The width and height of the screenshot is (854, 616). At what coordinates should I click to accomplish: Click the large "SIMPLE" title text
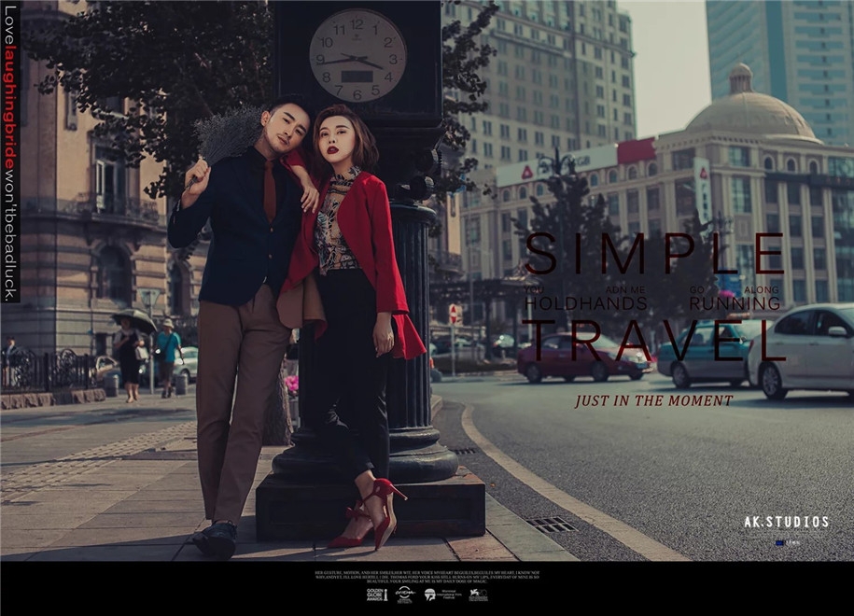654,253
